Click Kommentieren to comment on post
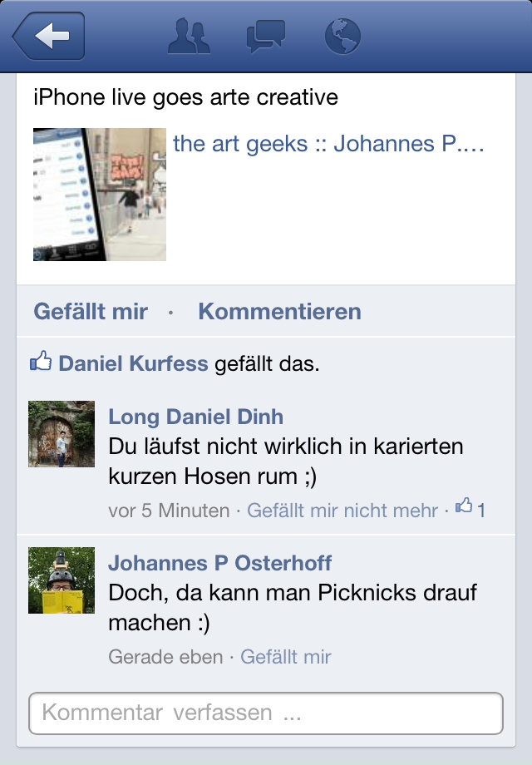The width and height of the screenshot is (532, 765). pyautogui.click(x=280, y=311)
